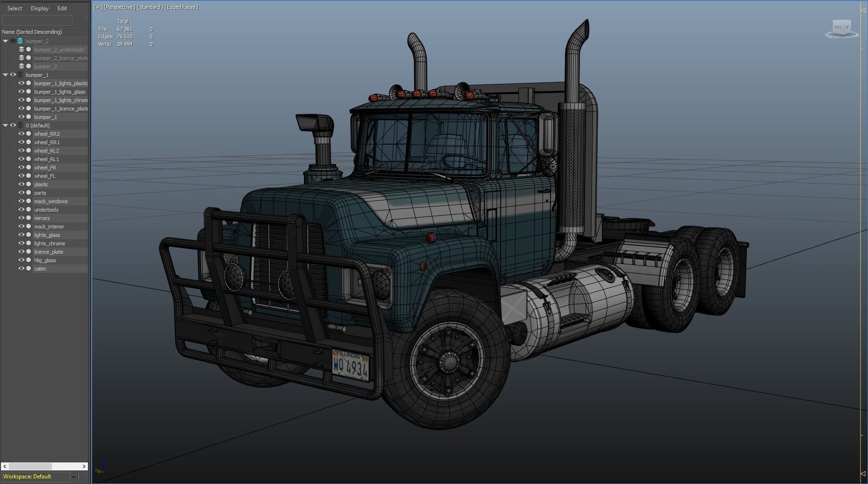Click the object dot beside wheel_RR2
This screenshot has width=868, height=484.
pos(29,134)
